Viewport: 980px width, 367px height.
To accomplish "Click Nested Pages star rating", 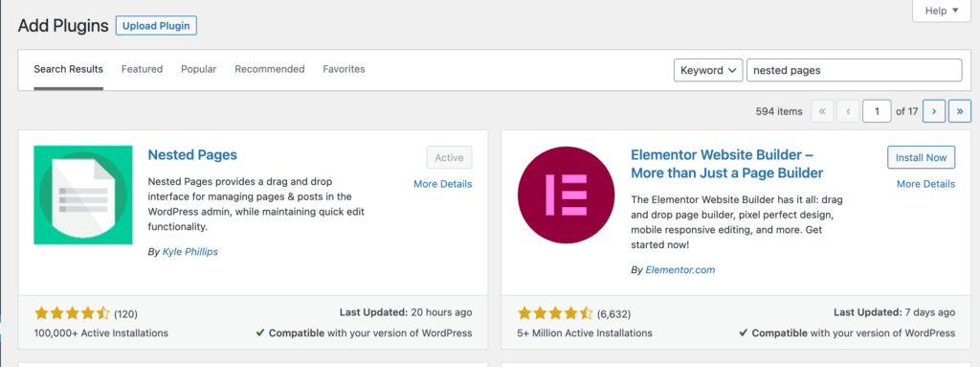I will point(73,313).
